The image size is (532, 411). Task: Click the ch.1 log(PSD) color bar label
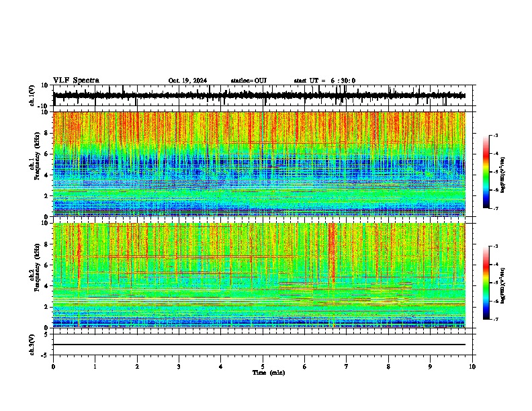coord(502,175)
